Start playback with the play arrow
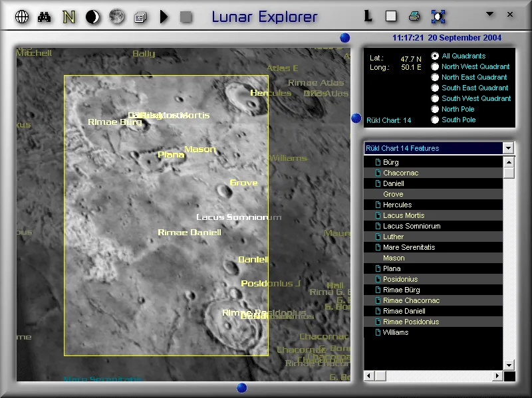This screenshot has height=398, width=532. (x=164, y=17)
